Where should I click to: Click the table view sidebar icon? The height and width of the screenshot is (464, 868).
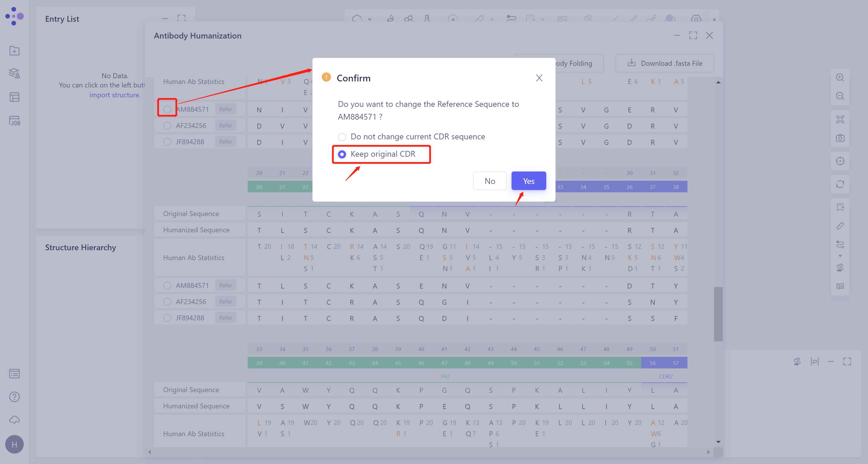point(14,97)
